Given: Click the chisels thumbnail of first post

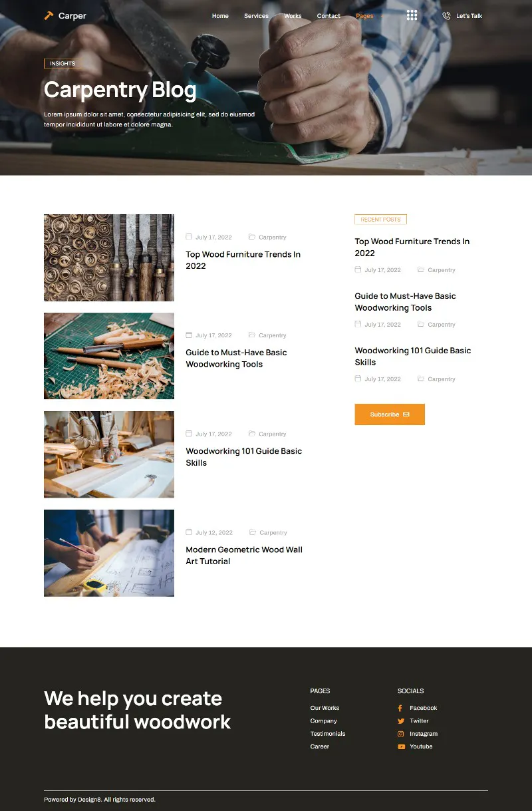Looking at the screenshot, I should tap(109, 257).
